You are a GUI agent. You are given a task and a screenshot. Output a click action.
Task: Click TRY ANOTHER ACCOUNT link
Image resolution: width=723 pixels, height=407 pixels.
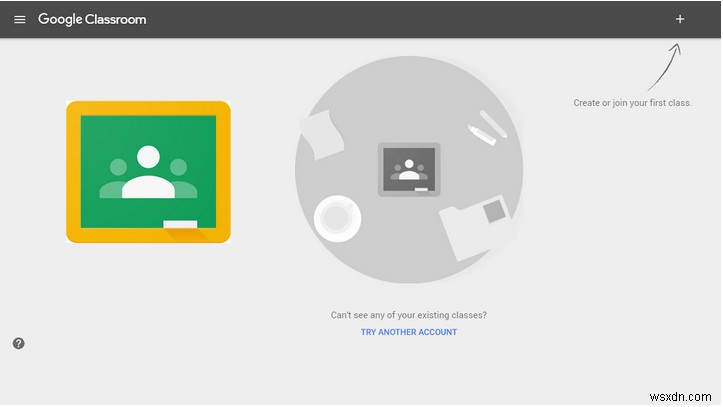point(409,332)
